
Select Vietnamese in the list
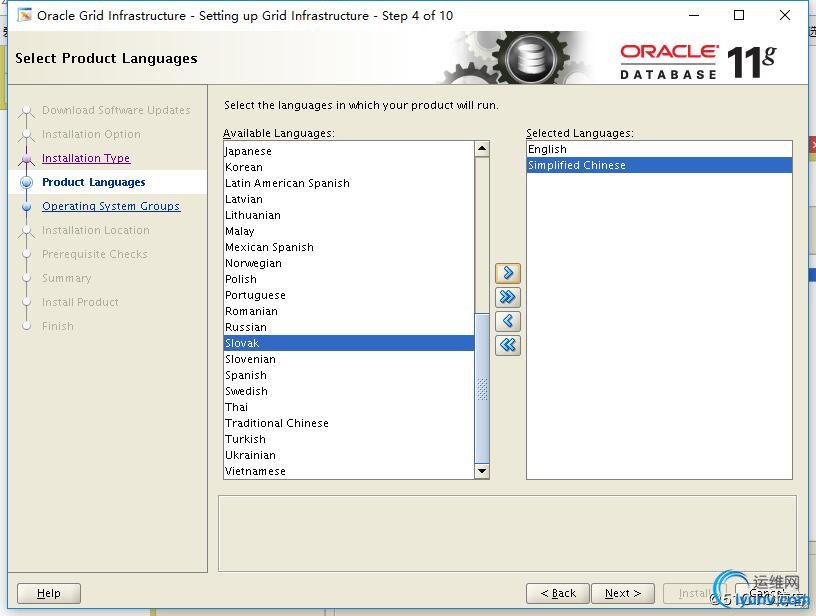click(x=349, y=471)
